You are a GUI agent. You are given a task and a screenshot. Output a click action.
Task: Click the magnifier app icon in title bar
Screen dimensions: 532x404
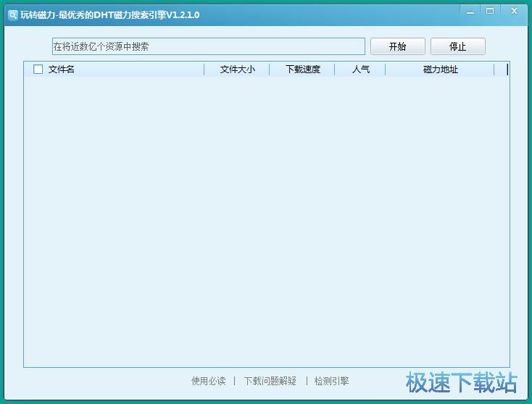[x=13, y=15]
